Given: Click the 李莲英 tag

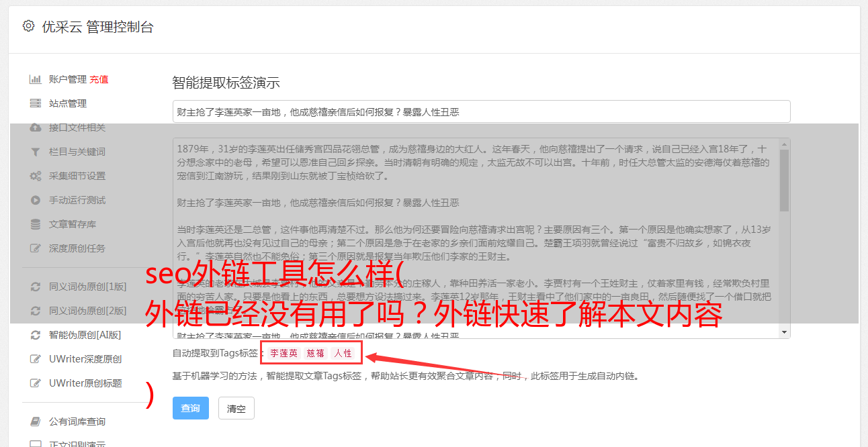Looking at the screenshot, I should pyautogui.click(x=284, y=353).
